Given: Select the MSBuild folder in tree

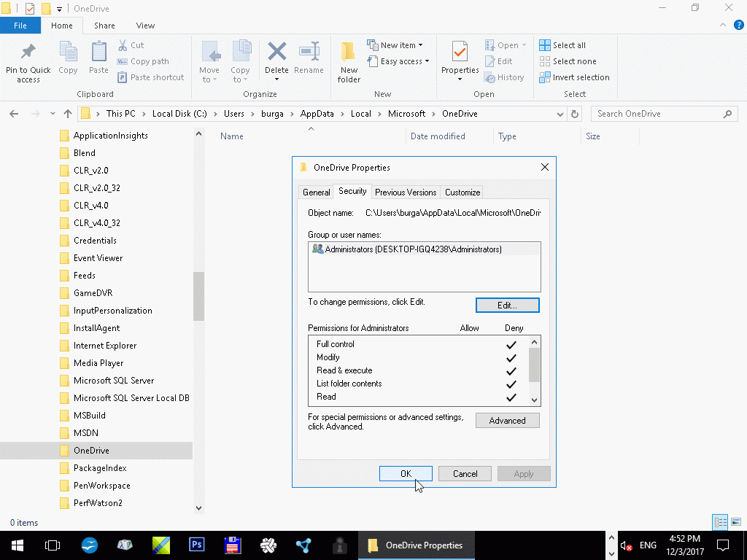Looking at the screenshot, I should [89, 416].
